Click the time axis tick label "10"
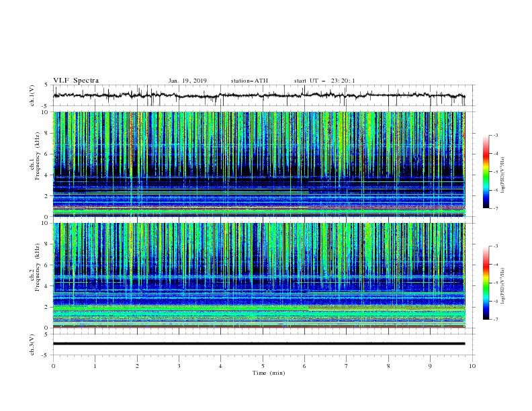 [472, 366]
